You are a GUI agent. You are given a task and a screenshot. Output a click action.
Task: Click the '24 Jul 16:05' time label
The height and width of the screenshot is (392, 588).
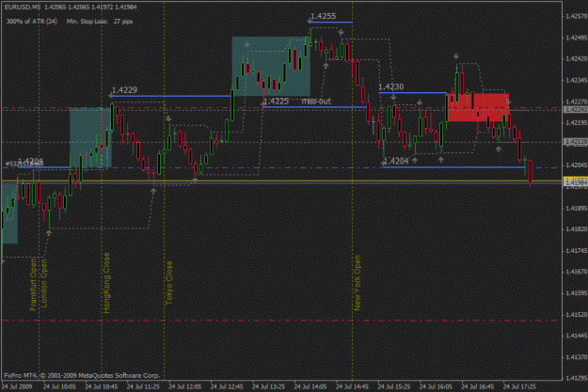pyautogui.click(x=436, y=386)
